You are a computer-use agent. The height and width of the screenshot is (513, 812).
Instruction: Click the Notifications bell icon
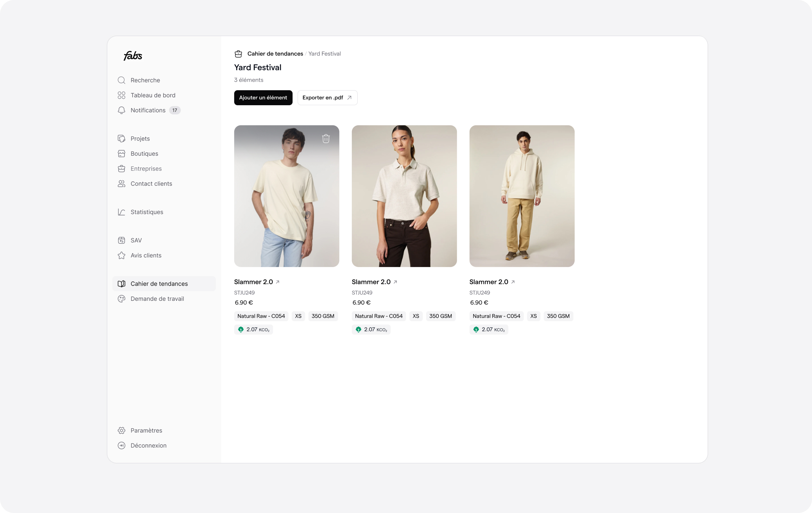[121, 110]
